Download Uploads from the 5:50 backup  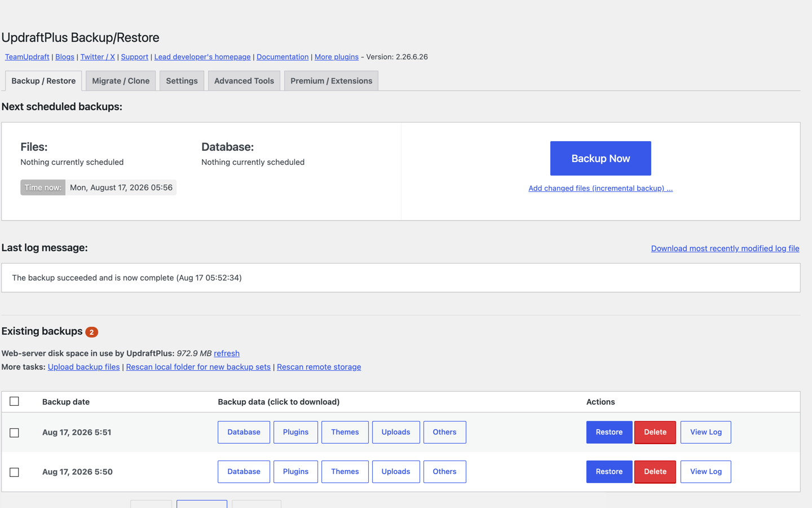396,472
